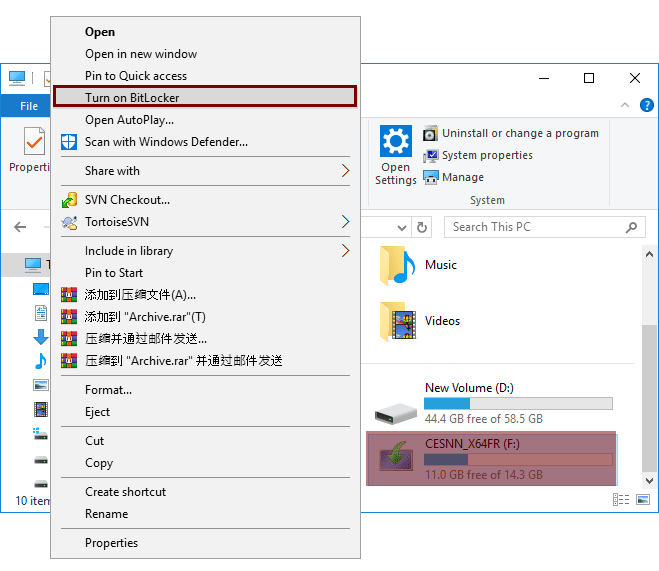Open Music note in navigation pane
659x571 pixels.
click(41, 361)
